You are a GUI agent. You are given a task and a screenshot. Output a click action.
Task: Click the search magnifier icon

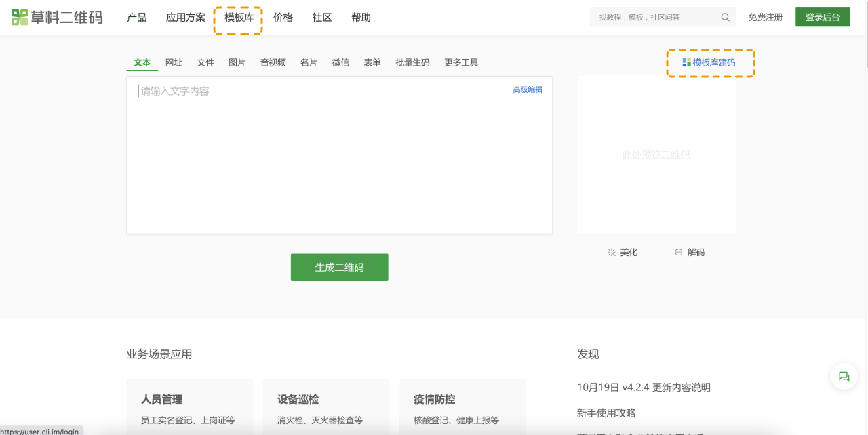[x=725, y=18]
